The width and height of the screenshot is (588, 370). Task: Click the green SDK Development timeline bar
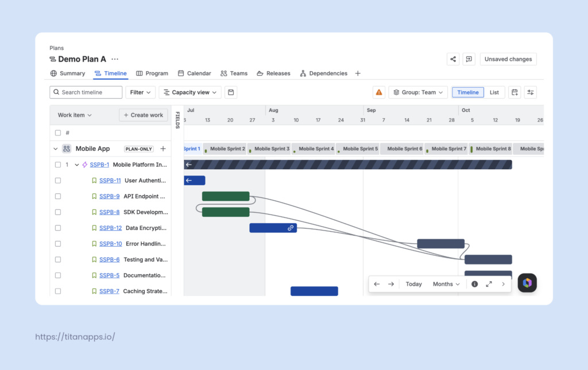tap(226, 212)
